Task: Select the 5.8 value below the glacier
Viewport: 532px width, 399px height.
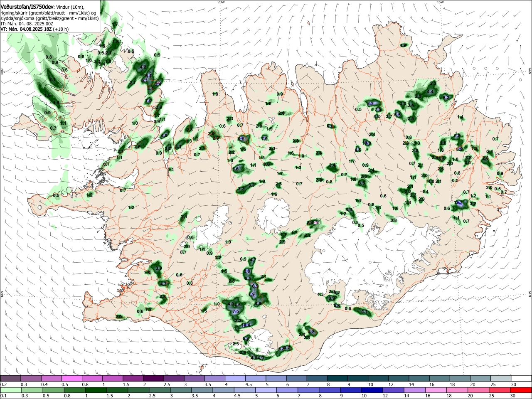Action: (x=337, y=305)
